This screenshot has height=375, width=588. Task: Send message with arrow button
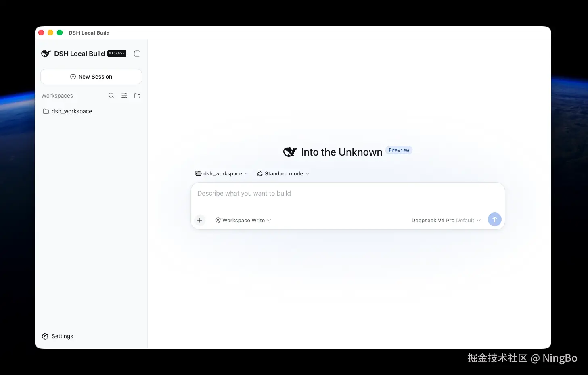pyautogui.click(x=495, y=219)
